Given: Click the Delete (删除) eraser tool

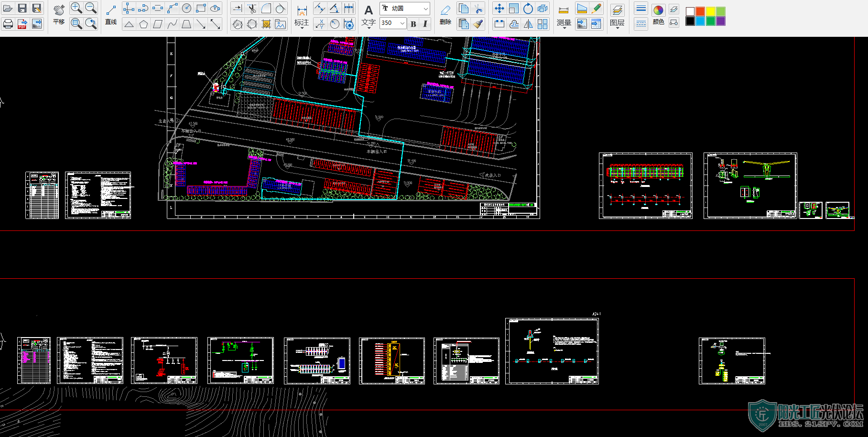Looking at the screenshot, I should click(x=445, y=15).
